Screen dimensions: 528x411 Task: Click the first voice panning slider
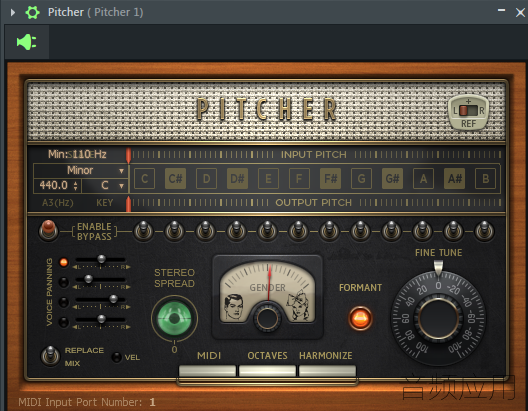(101, 259)
